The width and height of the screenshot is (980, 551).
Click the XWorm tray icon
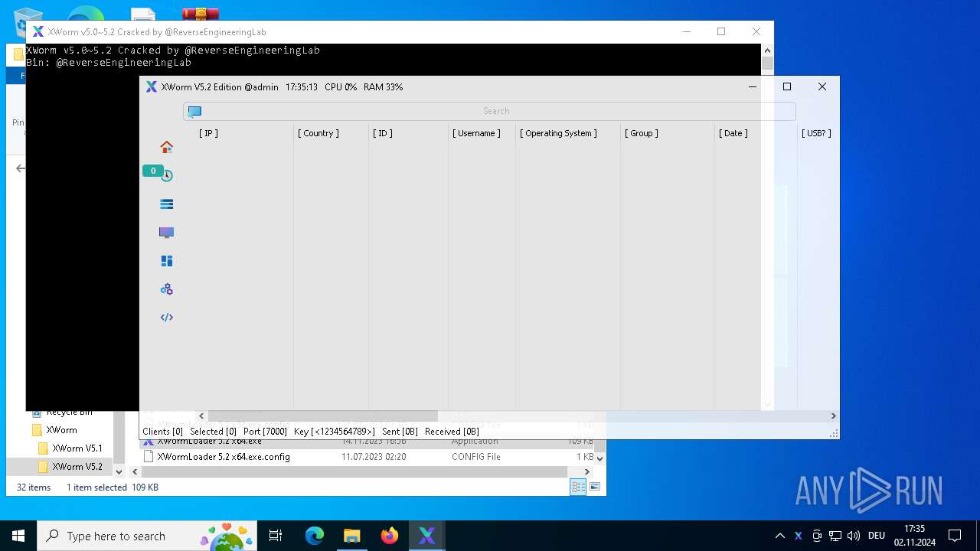coord(799,536)
